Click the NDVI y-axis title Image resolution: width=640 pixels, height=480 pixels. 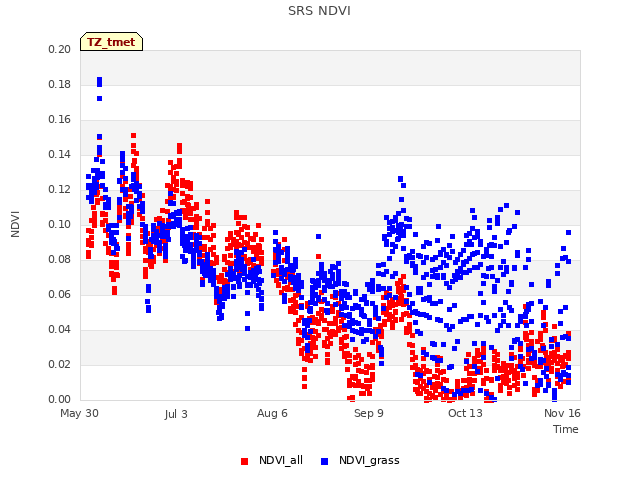15,224
